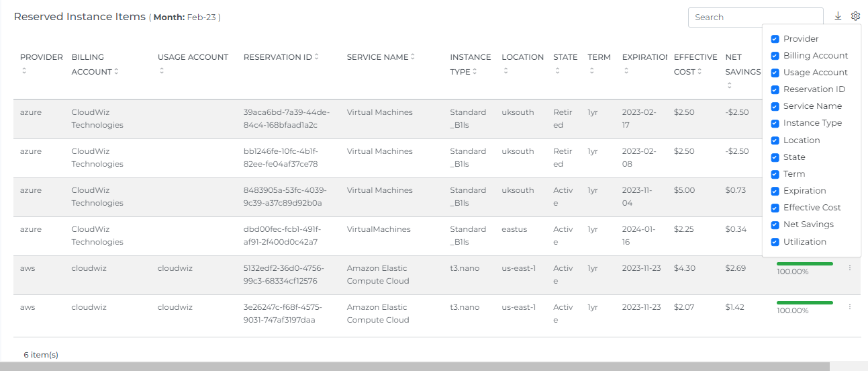868x371 pixels.
Task: Open row menu for t3.nano $4.30 reservation
Action: point(849,268)
